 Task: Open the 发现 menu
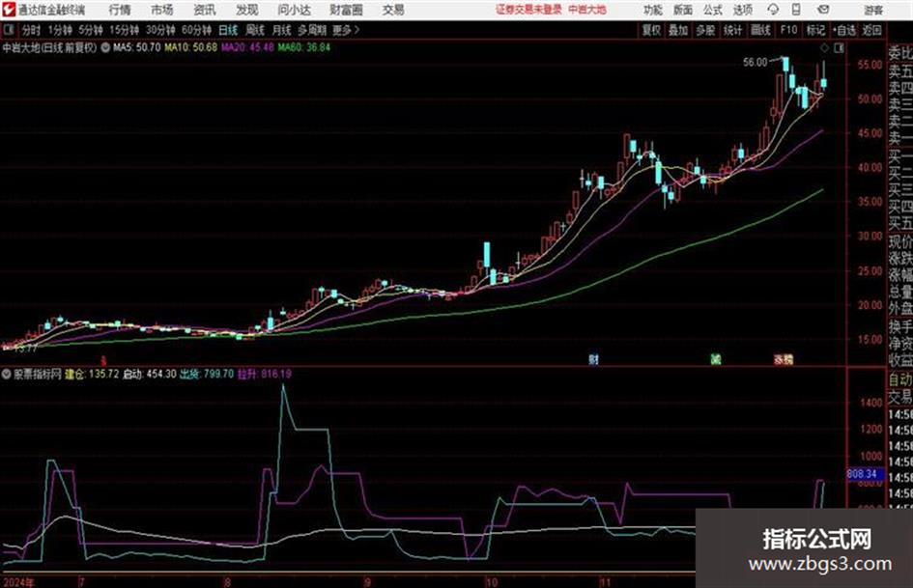247,10
